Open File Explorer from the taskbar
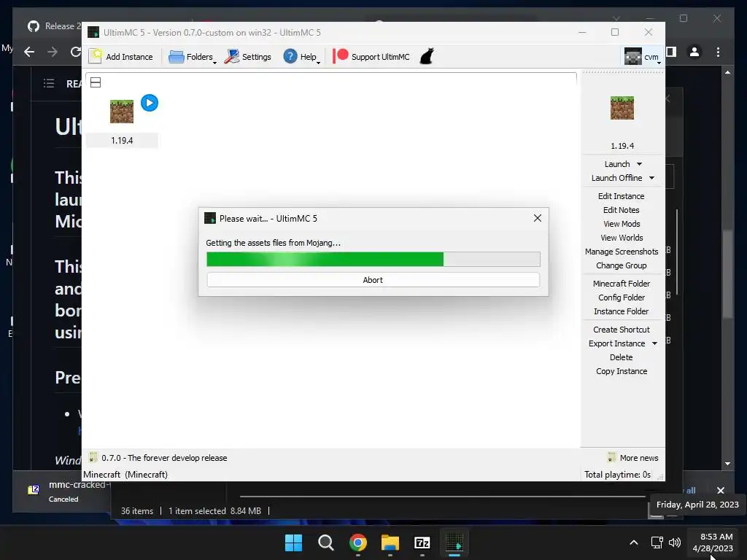The image size is (747, 560). (x=390, y=542)
